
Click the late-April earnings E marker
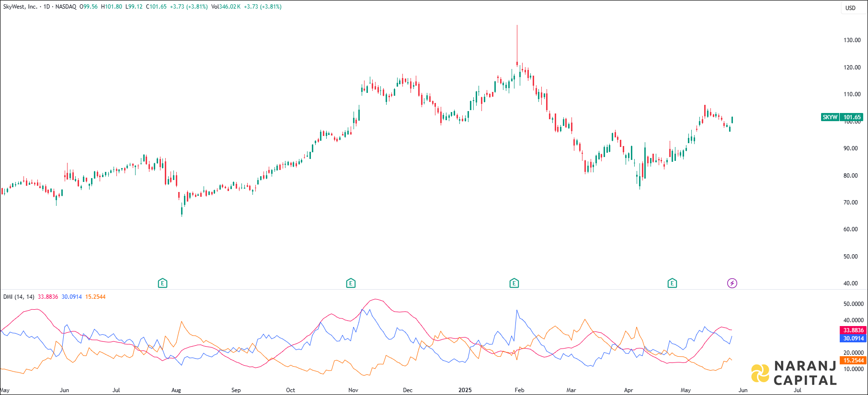click(x=672, y=283)
